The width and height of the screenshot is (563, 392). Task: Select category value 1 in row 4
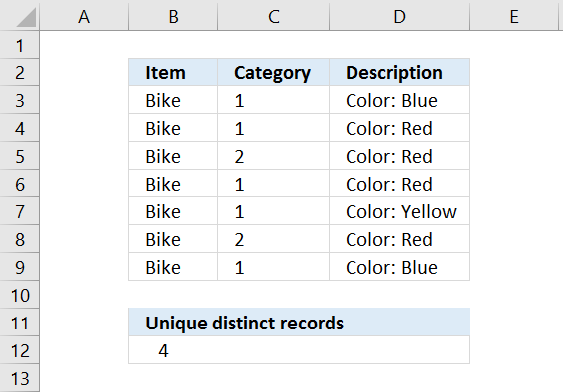[274, 128]
